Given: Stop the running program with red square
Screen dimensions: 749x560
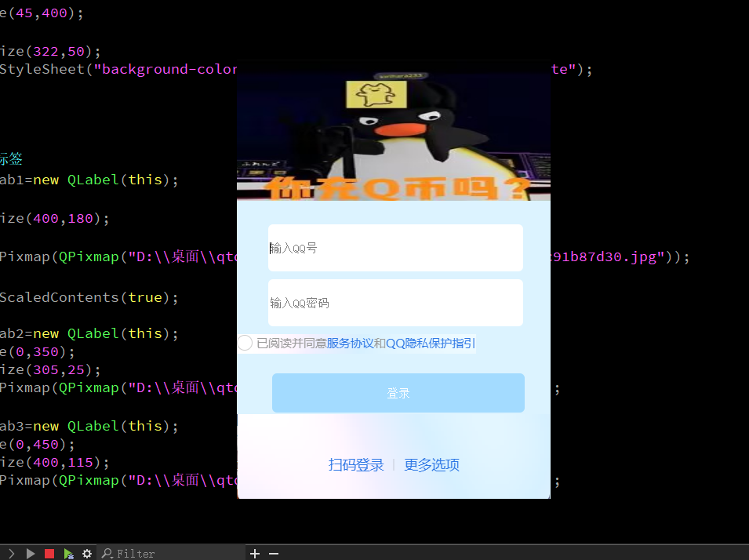Looking at the screenshot, I should tap(49, 554).
